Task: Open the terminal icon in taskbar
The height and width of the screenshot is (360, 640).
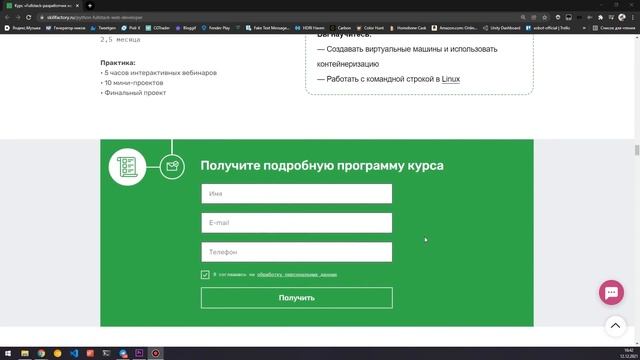Action: point(107,353)
